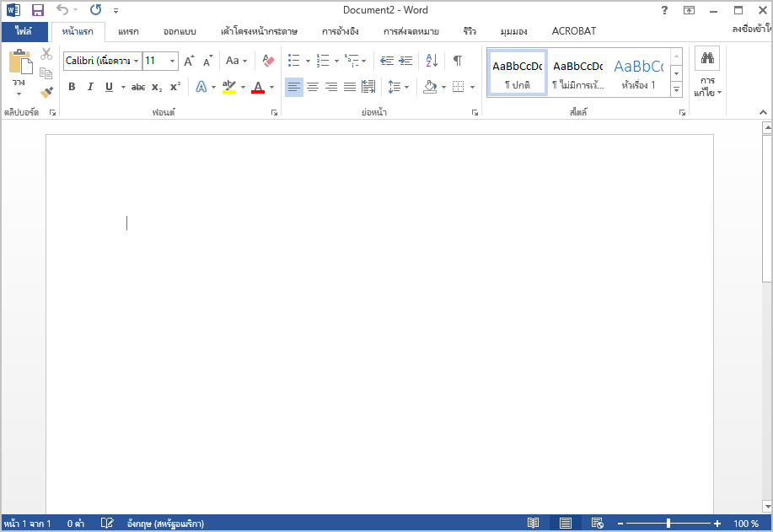The height and width of the screenshot is (532, 773).
Task: Click the Shrink Font icon
Action: click(208, 61)
